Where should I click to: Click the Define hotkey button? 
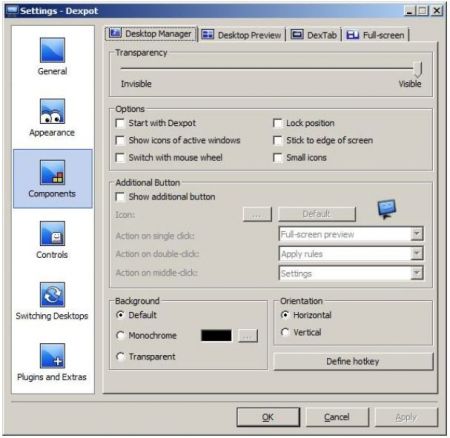click(353, 361)
